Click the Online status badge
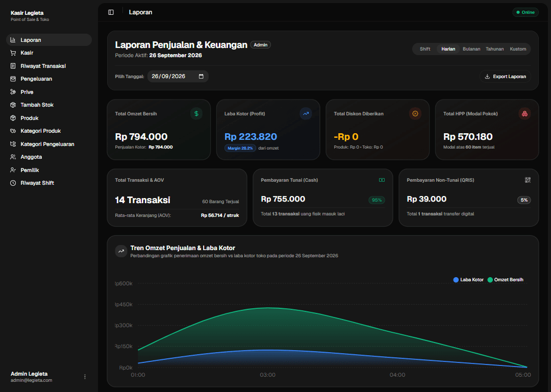This screenshot has height=392, width=551. 525,12
